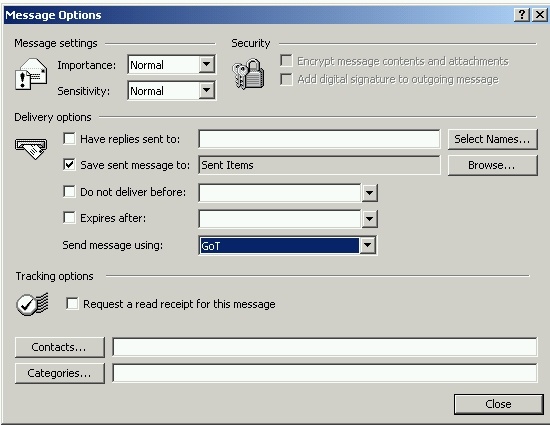
Task: Check Request a read receipt option
Action: (x=72, y=304)
